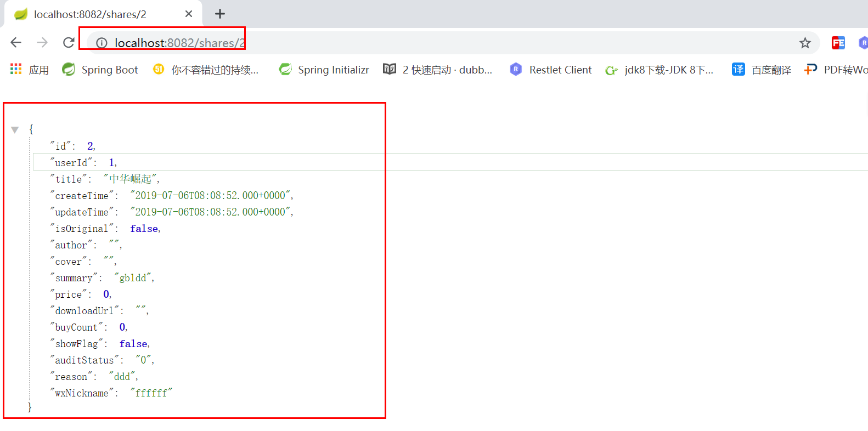
Task: Click the reason value ddd
Action: coord(122,376)
